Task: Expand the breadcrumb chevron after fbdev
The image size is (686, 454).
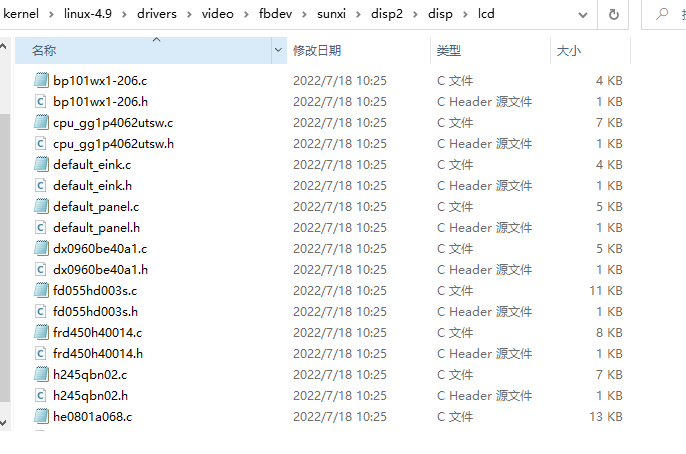Action: pyautogui.click(x=304, y=14)
